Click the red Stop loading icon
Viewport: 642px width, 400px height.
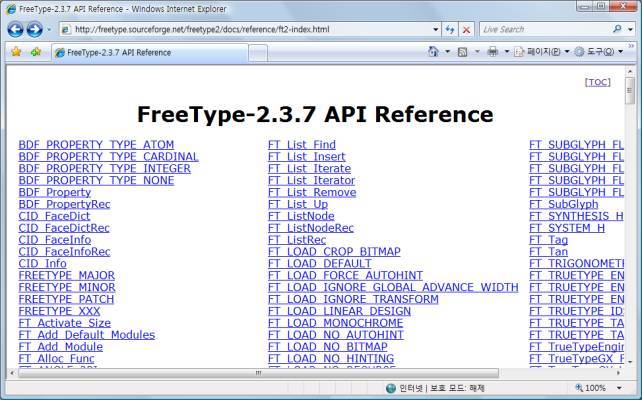coord(466,29)
